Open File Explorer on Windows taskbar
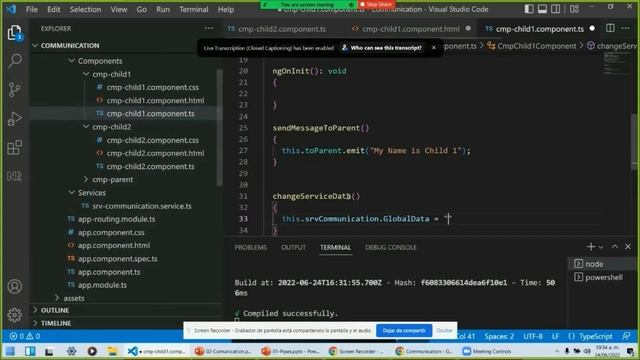 pos(112,351)
